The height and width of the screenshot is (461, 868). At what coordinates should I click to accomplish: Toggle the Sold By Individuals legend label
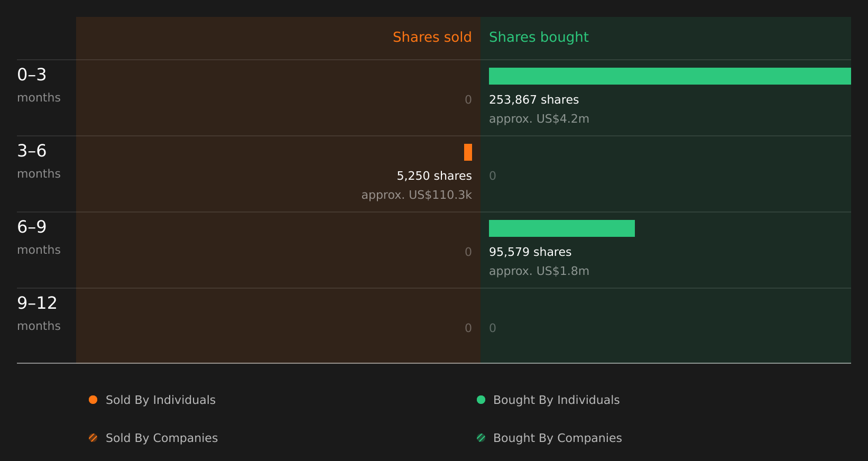point(161,400)
